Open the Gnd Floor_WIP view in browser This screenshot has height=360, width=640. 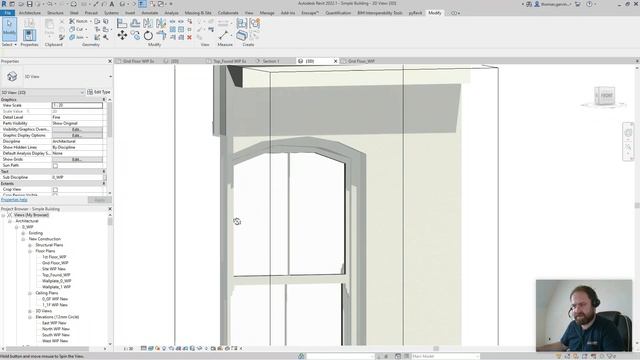[55, 263]
